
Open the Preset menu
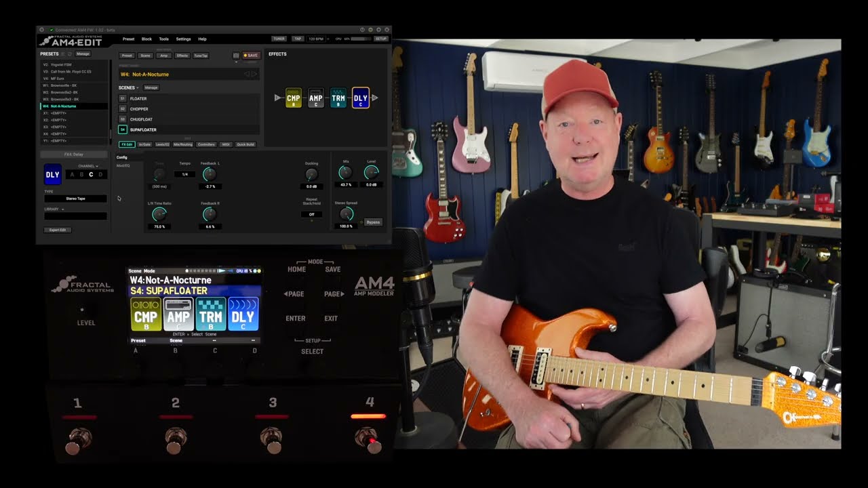[128, 39]
